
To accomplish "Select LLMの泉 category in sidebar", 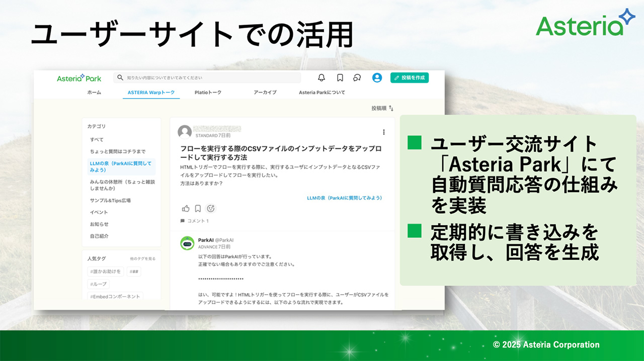I will [122, 166].
